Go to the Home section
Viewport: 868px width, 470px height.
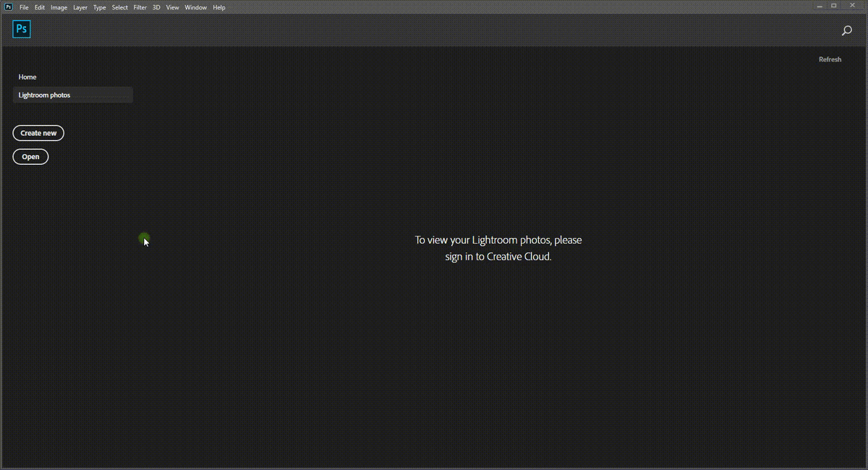coord(27,77)
